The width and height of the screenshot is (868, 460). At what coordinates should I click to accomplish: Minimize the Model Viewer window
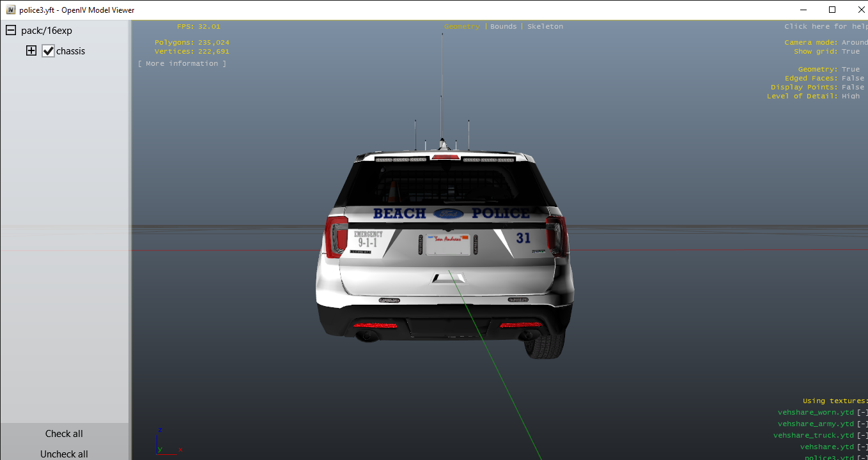(802, 10)
